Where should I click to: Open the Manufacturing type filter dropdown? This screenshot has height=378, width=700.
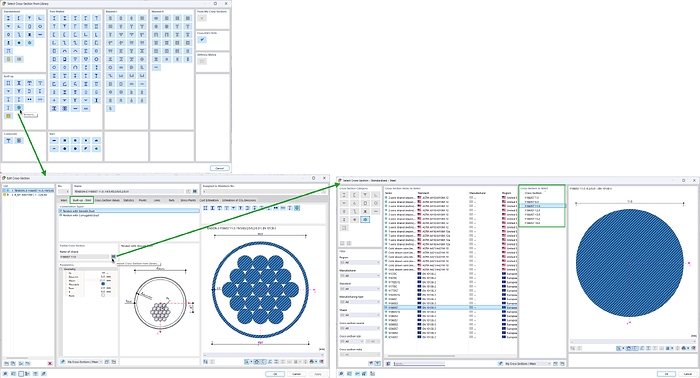(x=360, y=302)
